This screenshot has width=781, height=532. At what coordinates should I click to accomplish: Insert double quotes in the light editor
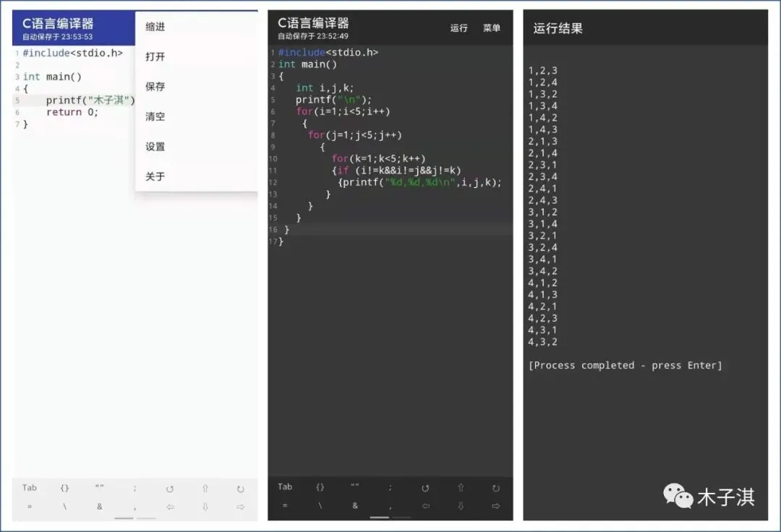(x=100, y=486)
